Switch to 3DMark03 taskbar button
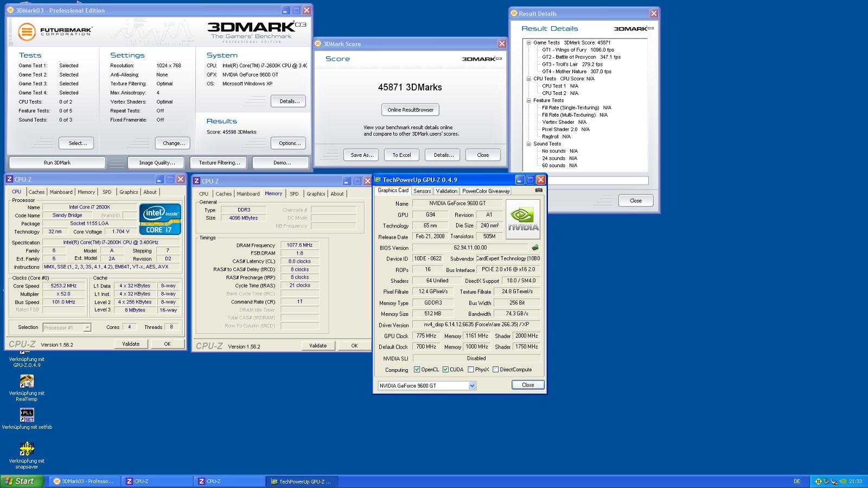868x488 pixels. click(x=85, y=481)
